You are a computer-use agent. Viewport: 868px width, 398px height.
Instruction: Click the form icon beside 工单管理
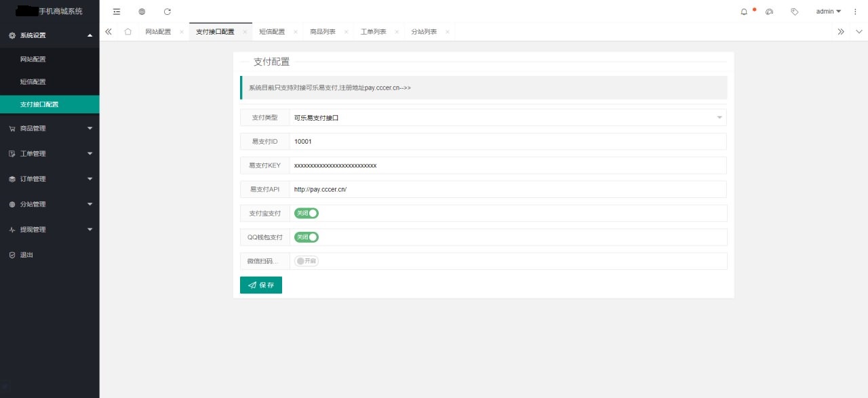click(x=12, y=154)
